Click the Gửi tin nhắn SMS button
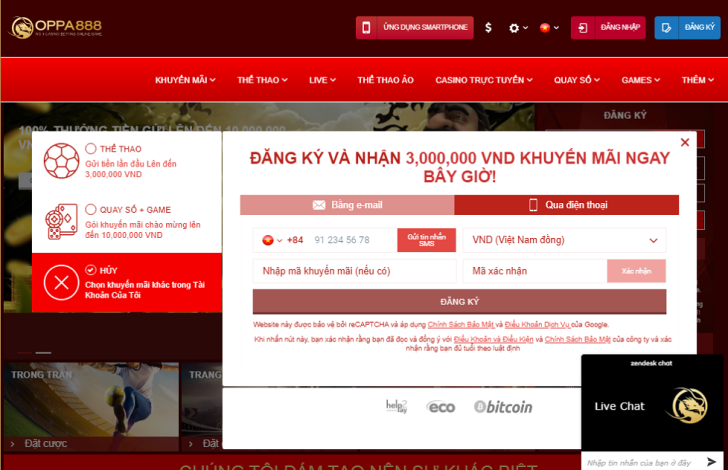Image resolution: width=728 pixels, height=470 pixels. (x=426, y=240)
